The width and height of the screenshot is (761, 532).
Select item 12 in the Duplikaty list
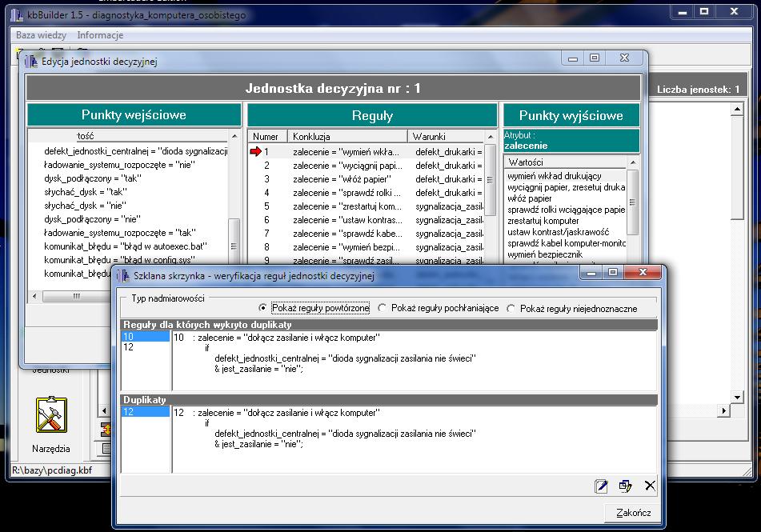145,412
